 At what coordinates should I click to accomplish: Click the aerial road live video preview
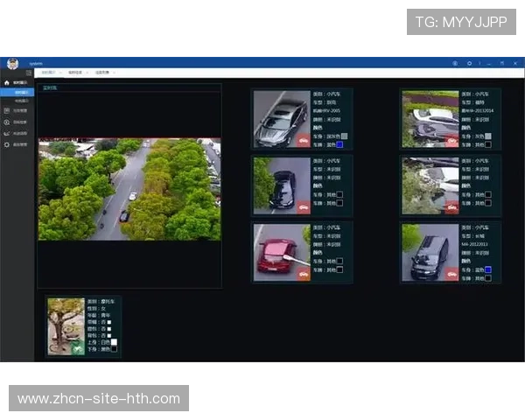tap(129, 189)
